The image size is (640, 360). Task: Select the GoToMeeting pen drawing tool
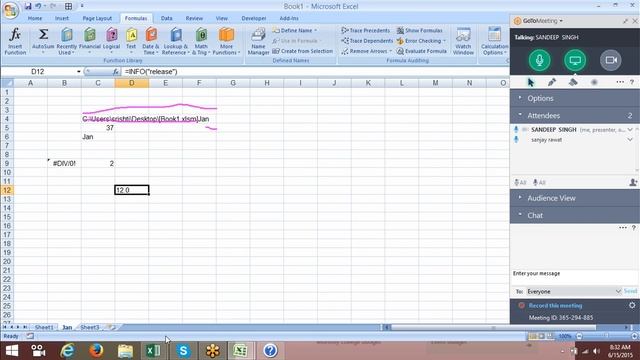(552, 82)
